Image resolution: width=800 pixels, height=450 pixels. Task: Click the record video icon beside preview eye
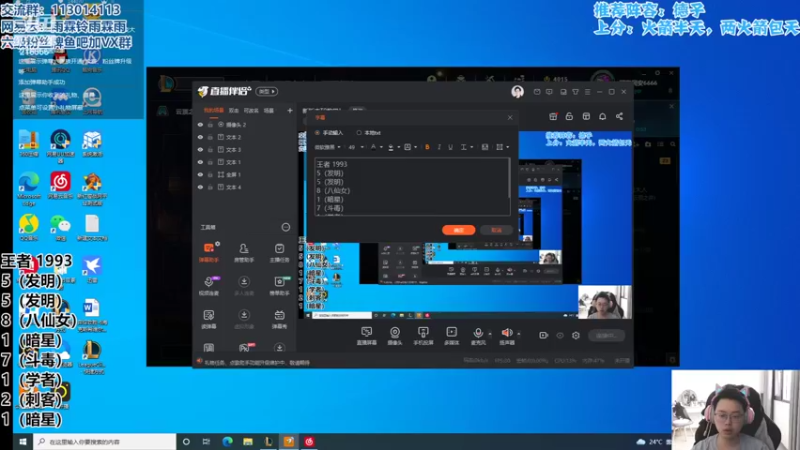[543, 335]
